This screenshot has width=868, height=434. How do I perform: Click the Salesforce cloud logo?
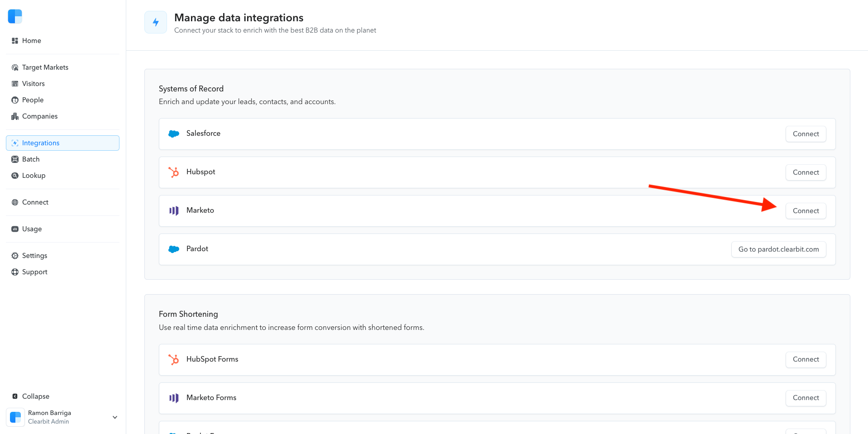[x=174, y=134]
